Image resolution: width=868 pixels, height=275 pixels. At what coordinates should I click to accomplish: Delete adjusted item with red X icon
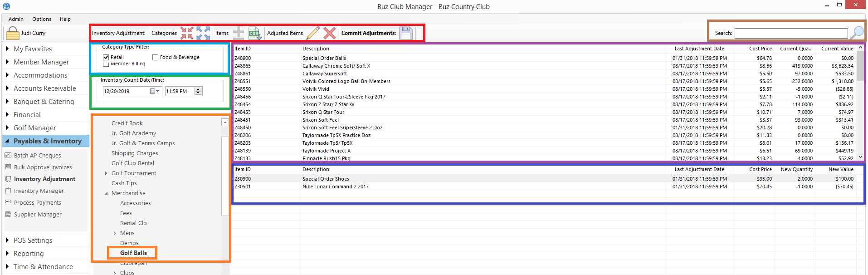click(x=330, y=33)
